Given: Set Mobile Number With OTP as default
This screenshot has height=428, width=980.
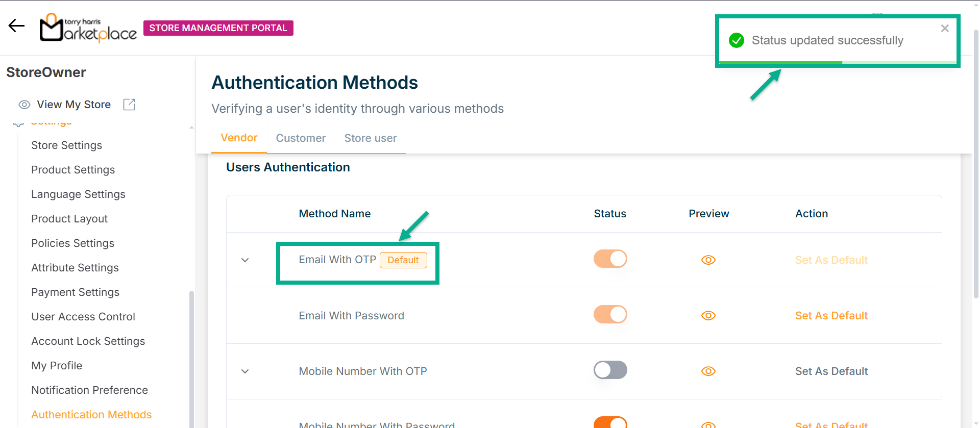Looking at the screenshot, I should (831, 371).
